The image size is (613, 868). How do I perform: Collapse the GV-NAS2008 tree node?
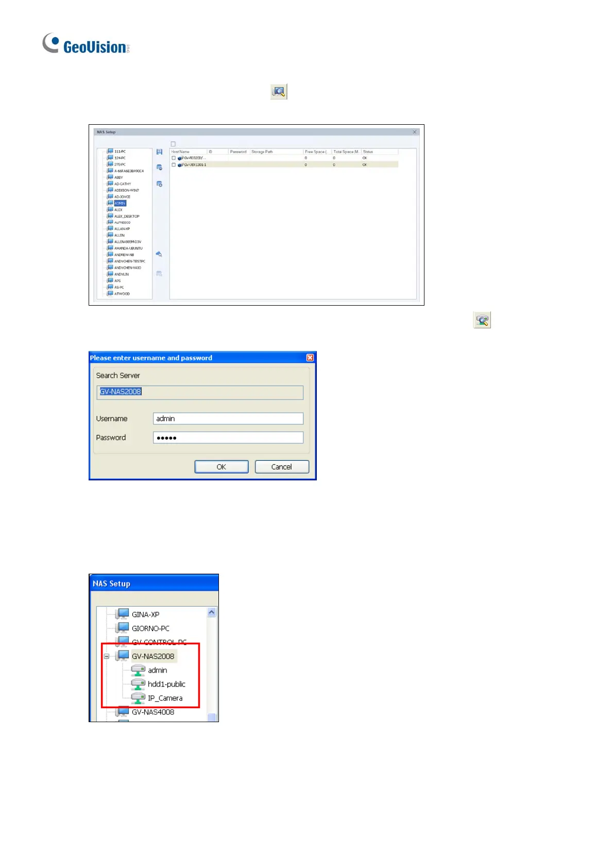pos(107,656)
